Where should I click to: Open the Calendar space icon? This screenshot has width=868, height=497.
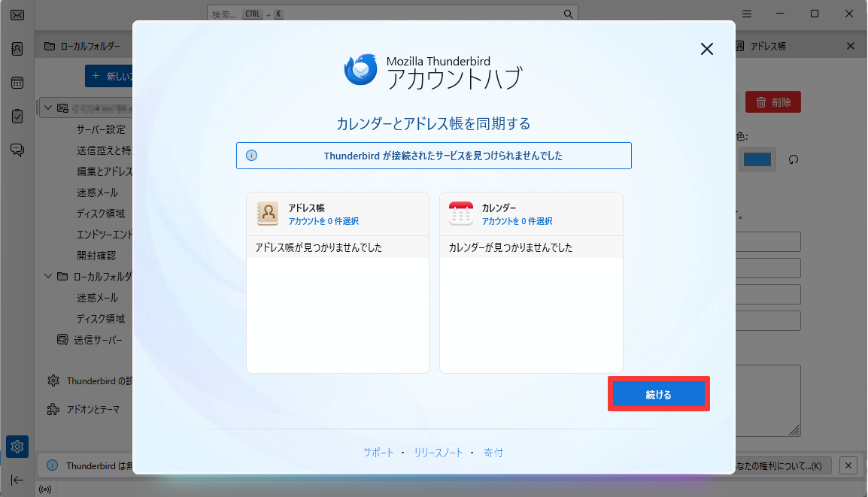point(17,81)
